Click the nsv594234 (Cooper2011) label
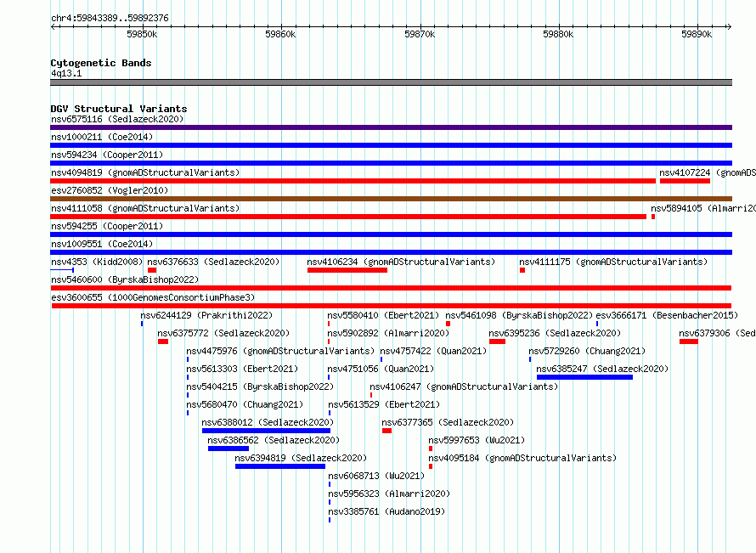This screenshot has height=553, width=756. [107, 155]
